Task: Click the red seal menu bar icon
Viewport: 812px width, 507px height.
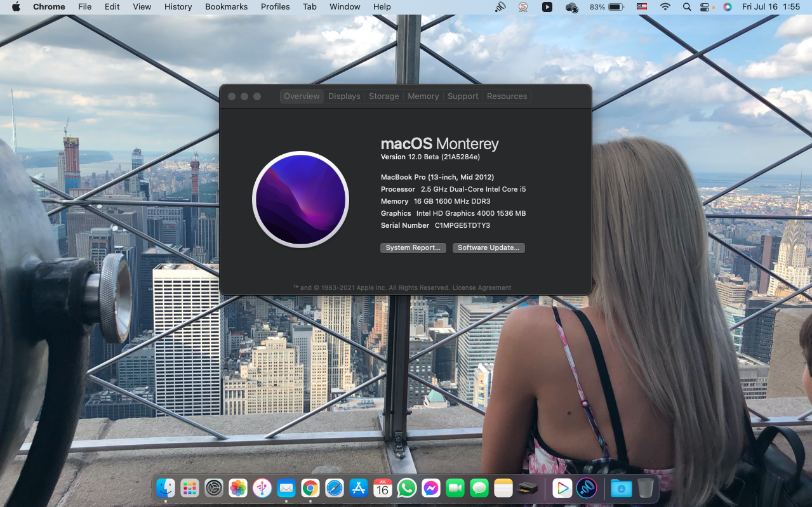Action: click(x=523, y=6)
